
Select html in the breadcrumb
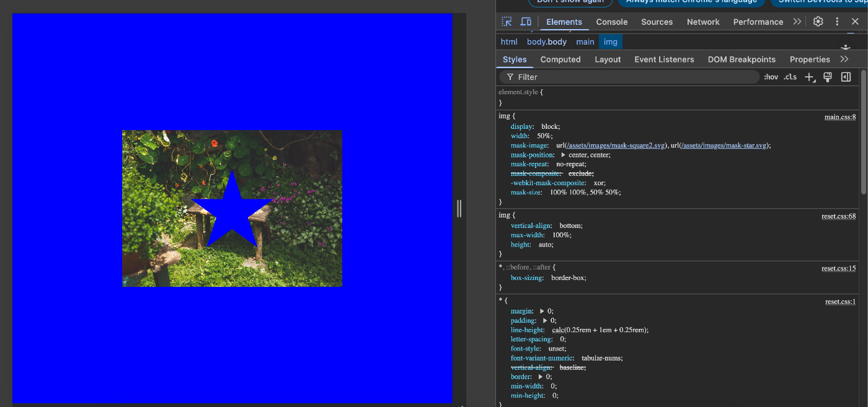click(x=509, y=42)
